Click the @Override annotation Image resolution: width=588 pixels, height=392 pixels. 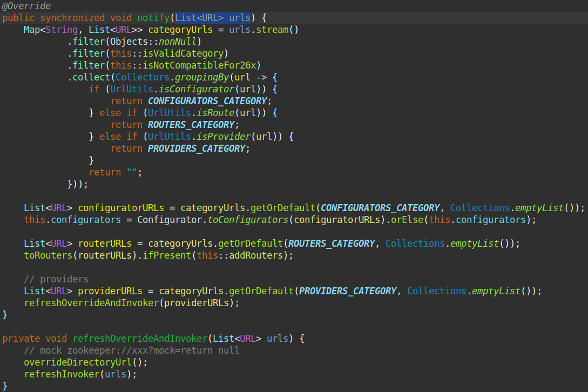(x=26, y=6)
